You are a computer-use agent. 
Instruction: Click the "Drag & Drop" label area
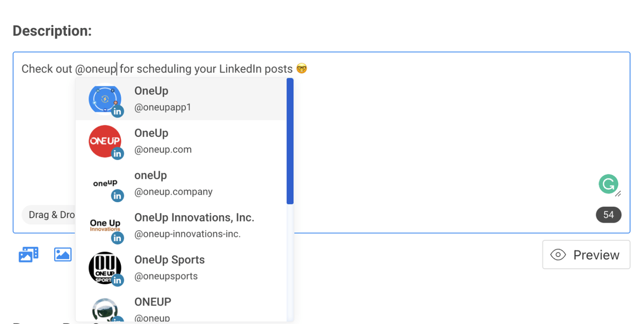[x=52, y=215]
